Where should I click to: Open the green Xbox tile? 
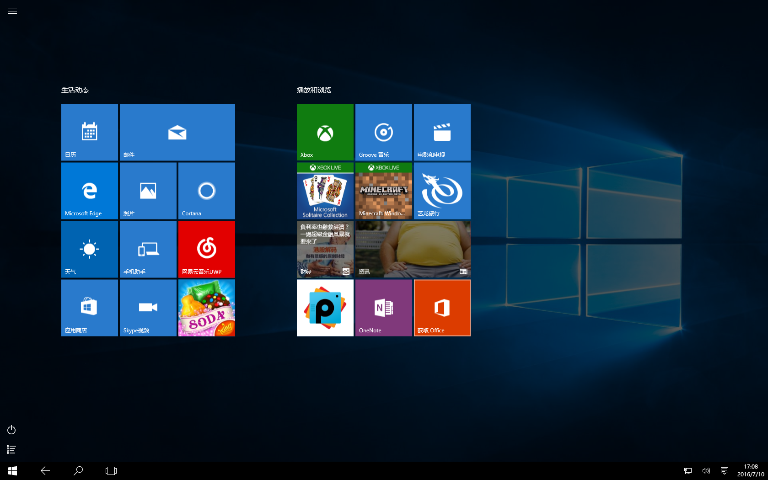pos(325,132)
